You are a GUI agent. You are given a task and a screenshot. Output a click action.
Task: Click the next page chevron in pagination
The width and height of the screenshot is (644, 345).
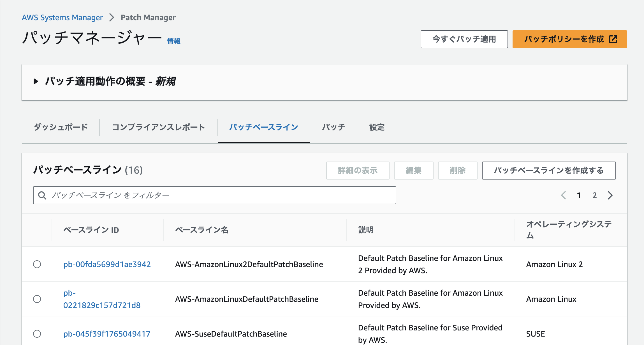click(x=610, y=195)
